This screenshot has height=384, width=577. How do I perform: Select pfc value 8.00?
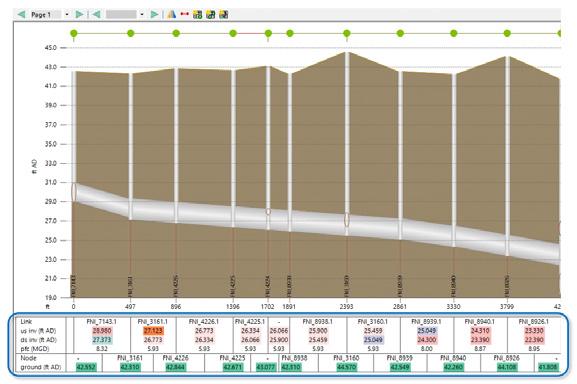pos(427,348)
